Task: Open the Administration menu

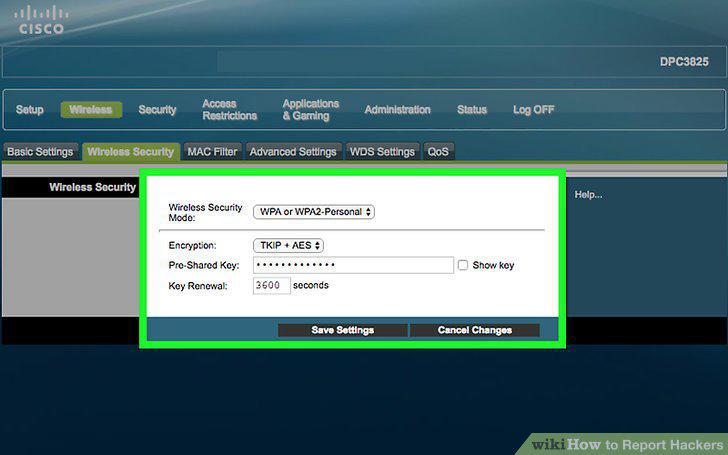Action: click(397, 110)
